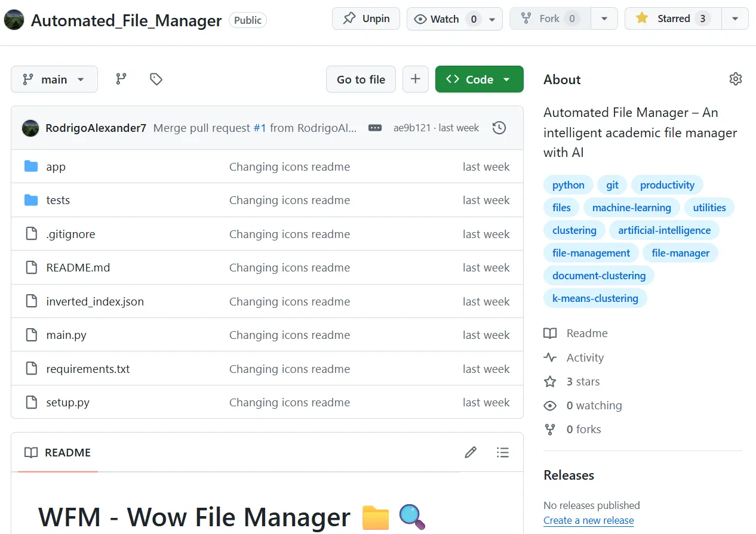Select the file-management topic tag
Screen dimensions: 756x534
click(591, 253)
